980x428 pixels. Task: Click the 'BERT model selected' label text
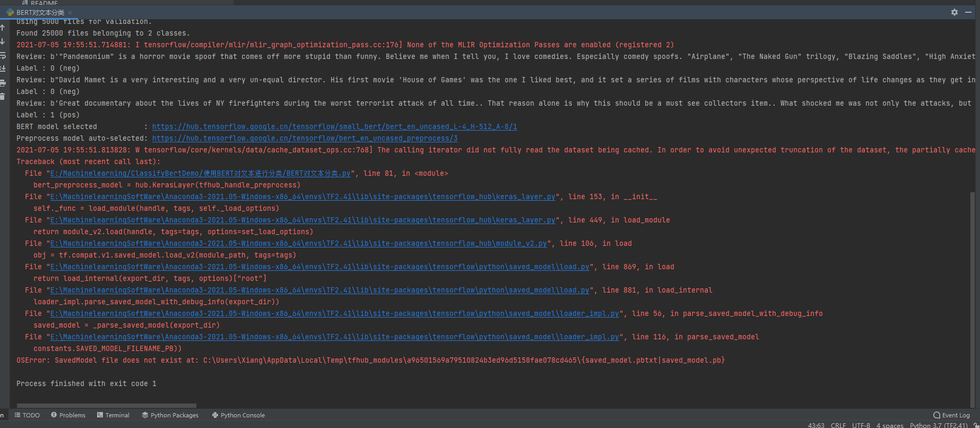57,126
